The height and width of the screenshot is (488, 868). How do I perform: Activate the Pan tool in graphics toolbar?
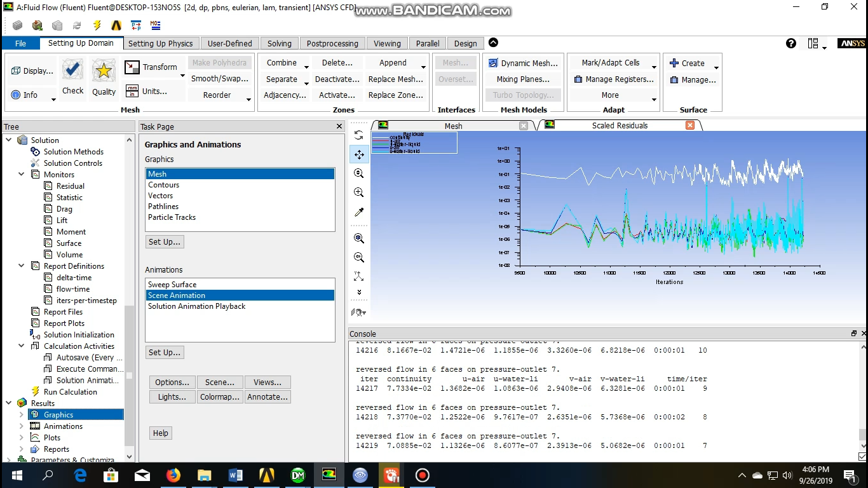[359, 154]
